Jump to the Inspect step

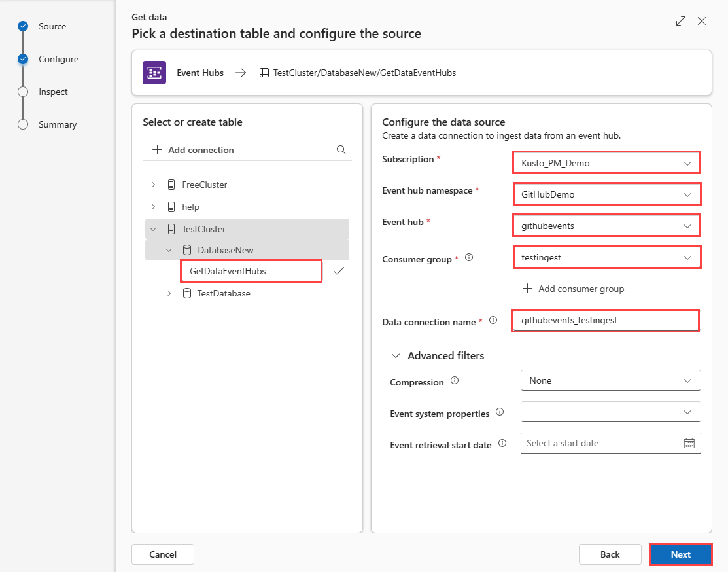click(x=53, y=92)
